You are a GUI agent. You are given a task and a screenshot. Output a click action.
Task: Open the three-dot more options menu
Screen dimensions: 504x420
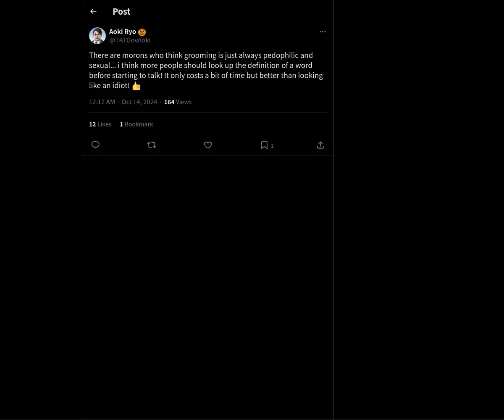323,31
